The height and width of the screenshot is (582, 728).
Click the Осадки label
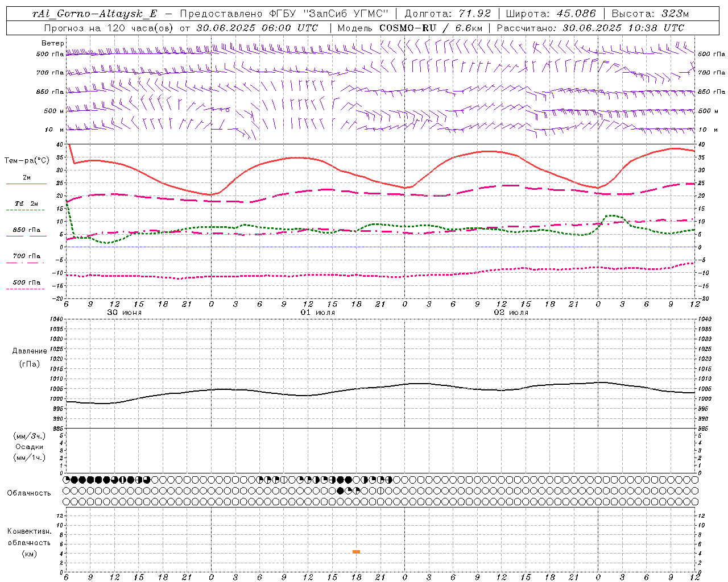[x=30, y=447]
